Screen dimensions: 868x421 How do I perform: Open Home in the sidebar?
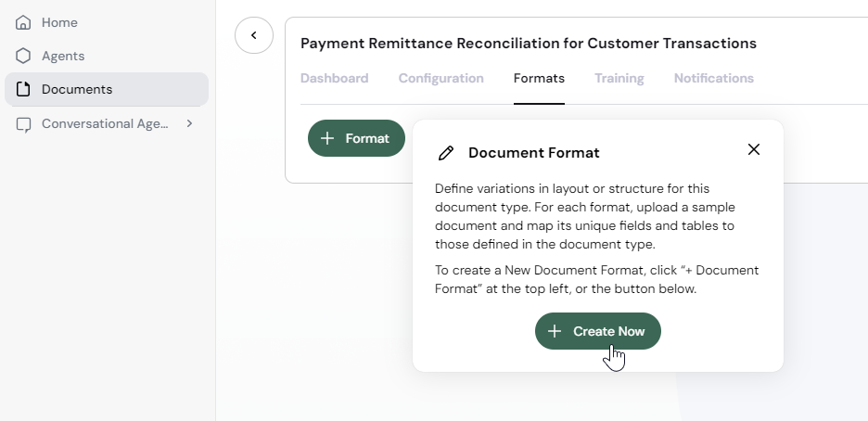(x=107, y=22)
